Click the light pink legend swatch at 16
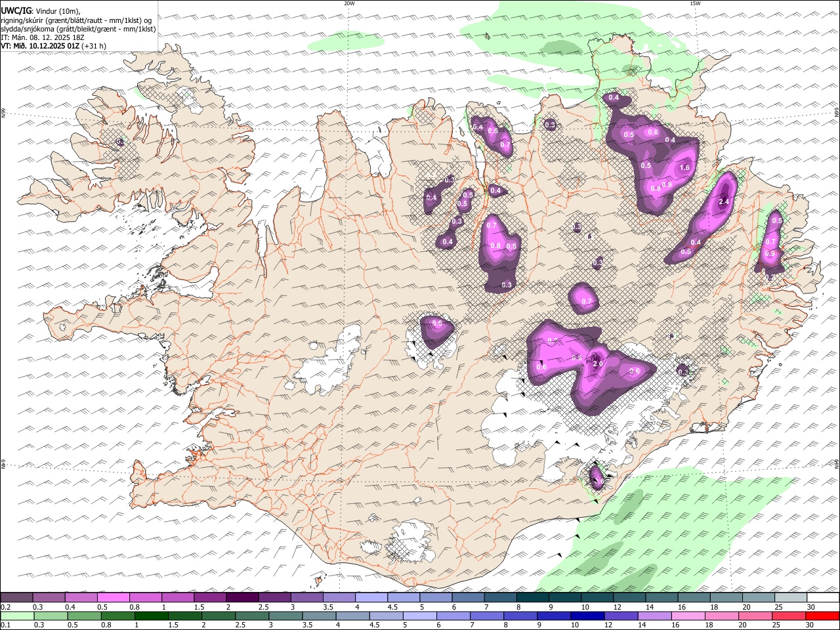840x630 pixels. 688,616
